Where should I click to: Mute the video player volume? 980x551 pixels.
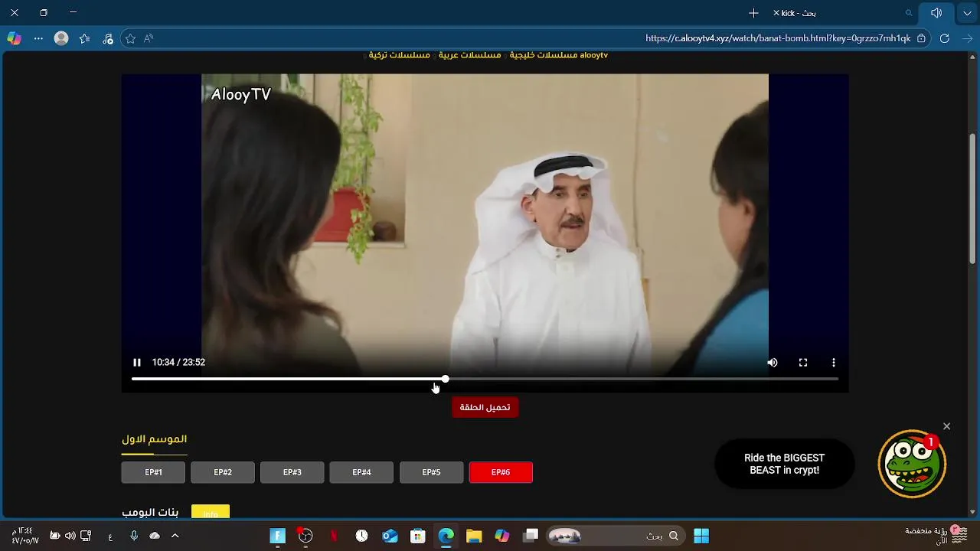click(x=773, y=363)
